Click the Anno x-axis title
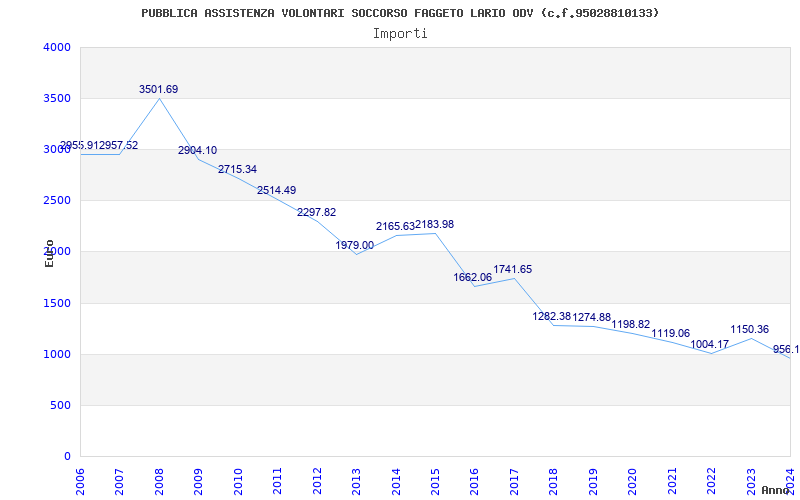 (776, 490)
